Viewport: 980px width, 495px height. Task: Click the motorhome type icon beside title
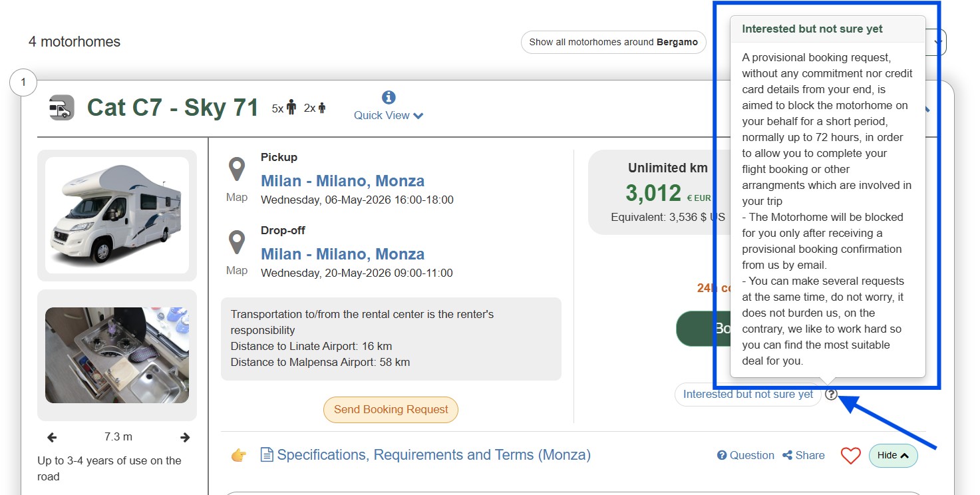[62, 107]
